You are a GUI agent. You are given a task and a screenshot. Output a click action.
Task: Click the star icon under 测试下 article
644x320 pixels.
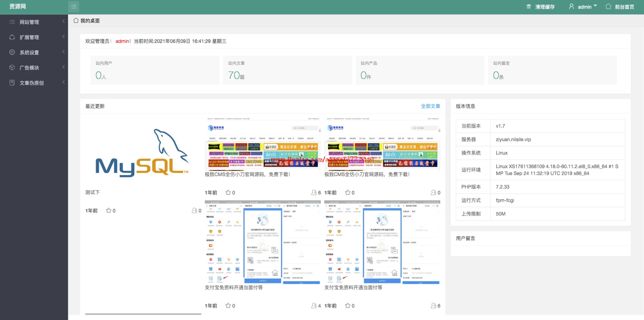pos(108,211)
